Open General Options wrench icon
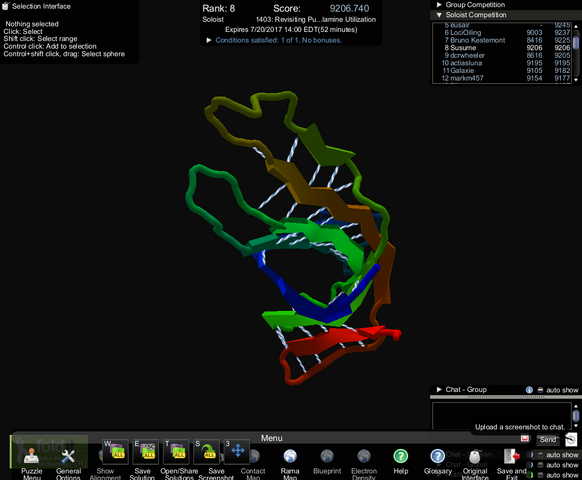 pyautogui.click(x=68, y=457)
